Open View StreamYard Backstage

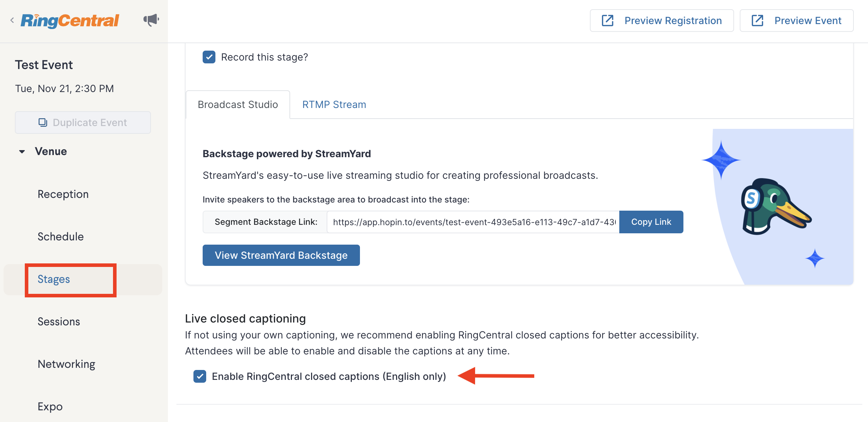(281, 255)
